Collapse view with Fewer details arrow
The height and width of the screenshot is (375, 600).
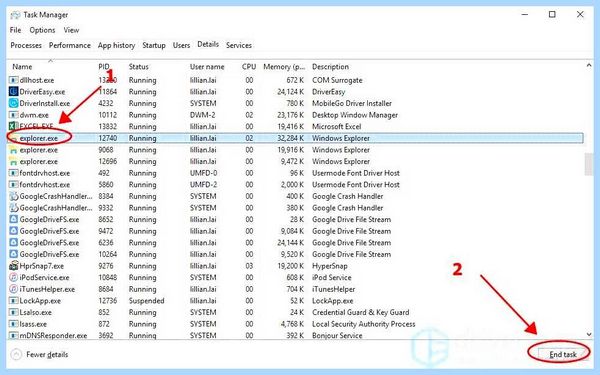[16, 355]
